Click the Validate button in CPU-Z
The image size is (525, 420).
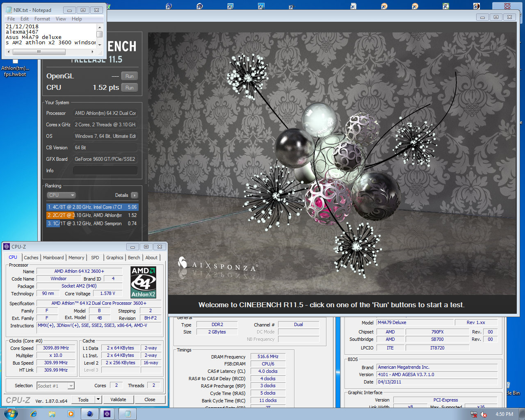coord(119,399)
